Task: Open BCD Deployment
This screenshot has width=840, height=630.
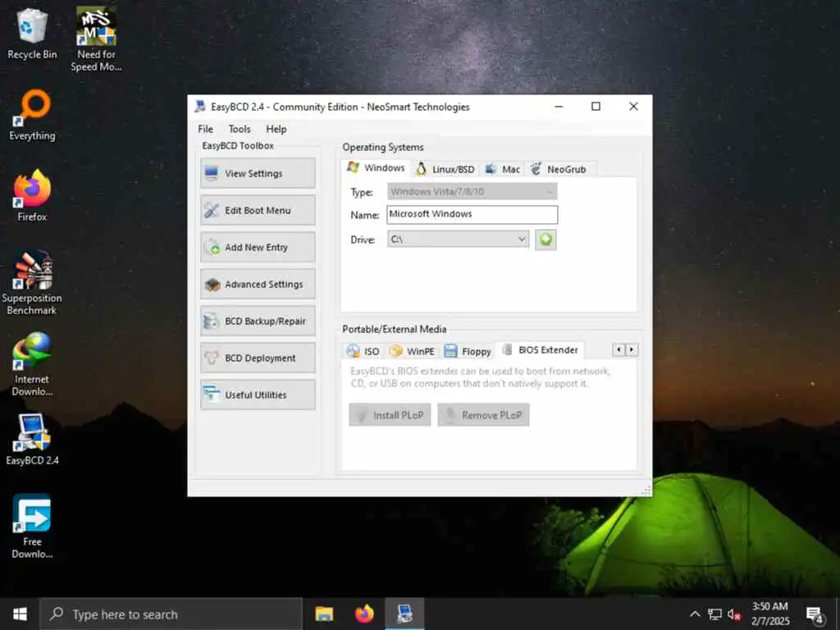Action: point(258,358)
